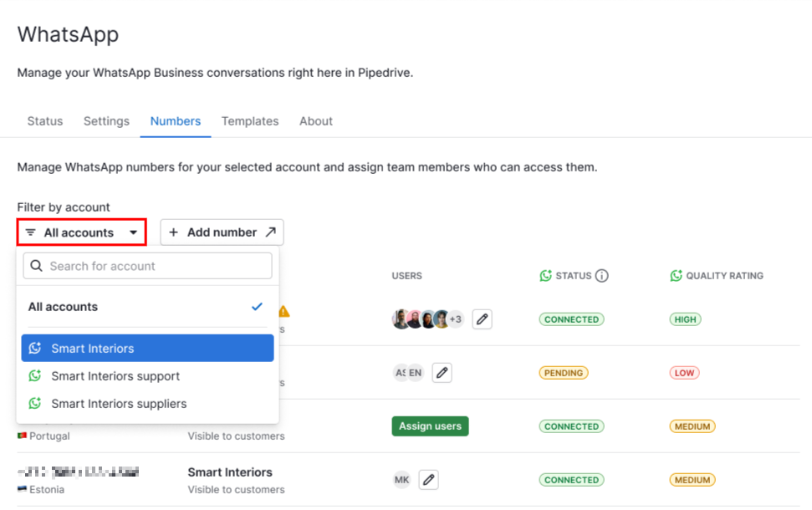
Task: Click the search magnifier icon in account search
Action: point(36,266)
